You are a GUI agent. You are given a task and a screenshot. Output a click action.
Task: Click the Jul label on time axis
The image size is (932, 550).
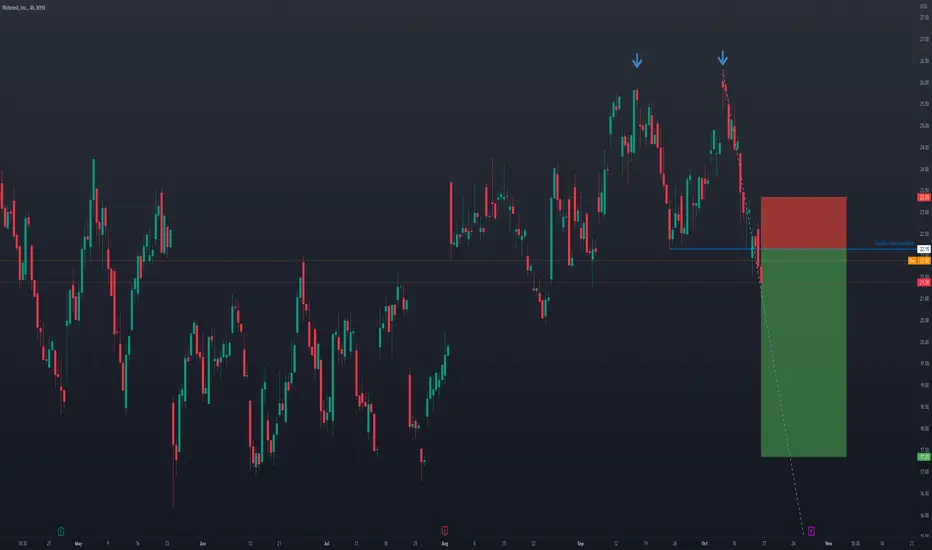[326, 543]
